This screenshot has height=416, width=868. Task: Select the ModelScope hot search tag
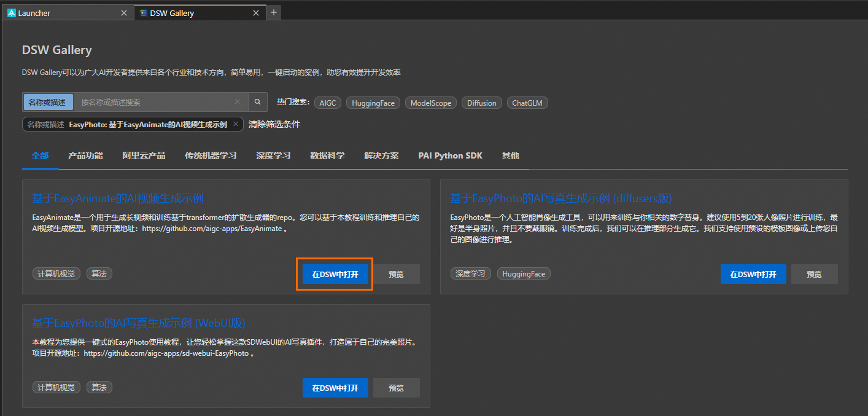tap(431, 103)
